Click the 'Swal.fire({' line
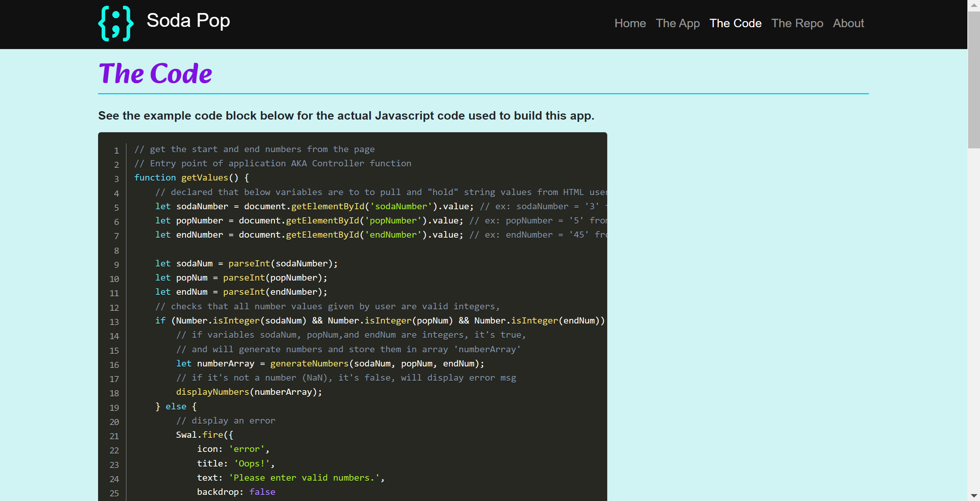This screenshot has height=501, width=980. tap(205, 435)
